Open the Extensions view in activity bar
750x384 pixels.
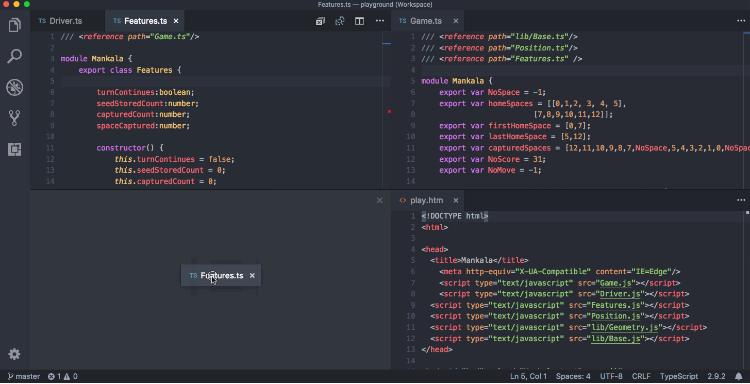[15, 150]
